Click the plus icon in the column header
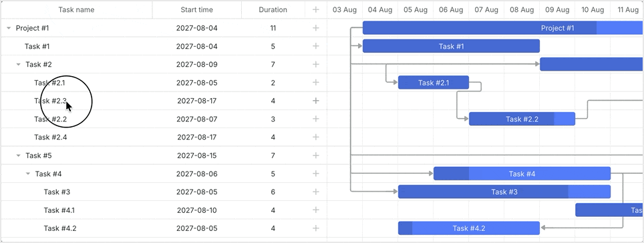 316,10
